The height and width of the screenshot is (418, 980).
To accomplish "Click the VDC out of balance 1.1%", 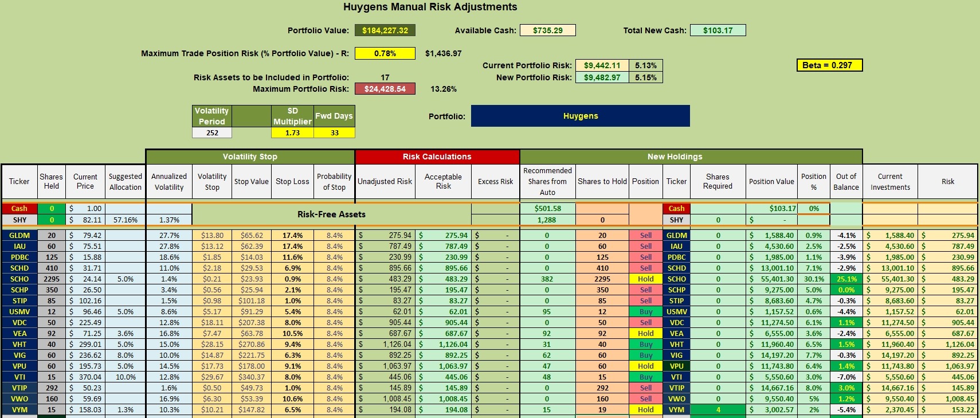I will [846, 322].
